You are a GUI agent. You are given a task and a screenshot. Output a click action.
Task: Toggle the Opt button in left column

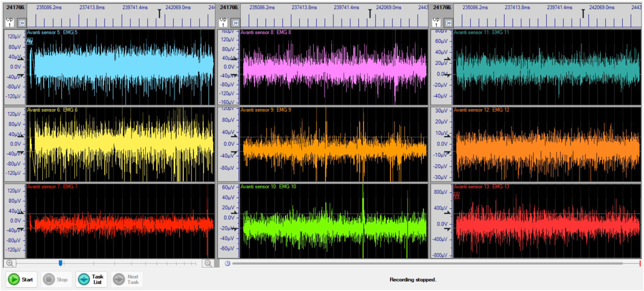pyautogui.click(x=10, y=22)
